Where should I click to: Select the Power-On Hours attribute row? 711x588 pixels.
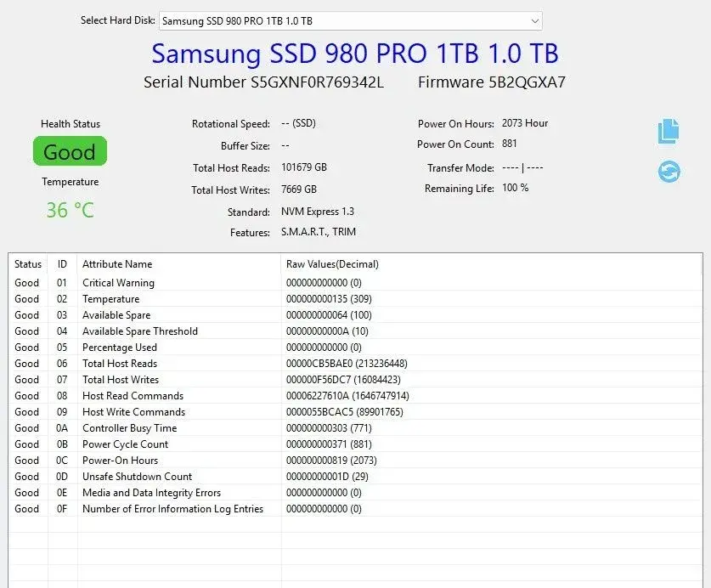355,461
